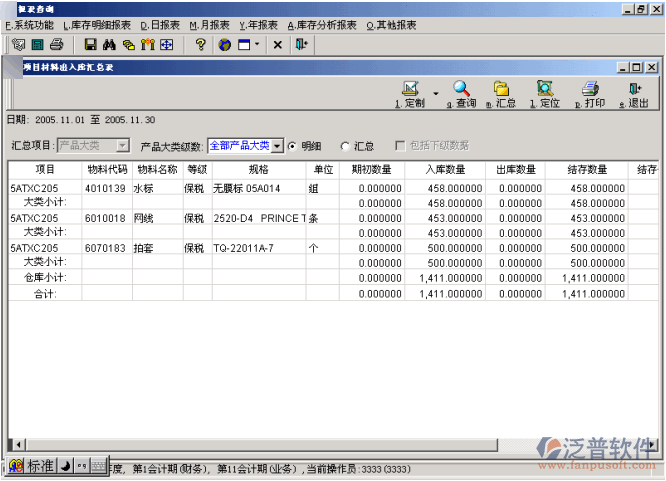This screenshot has height=481, width=666.
Task: Click the help question mark icon
Action: [x=200, y=45]
